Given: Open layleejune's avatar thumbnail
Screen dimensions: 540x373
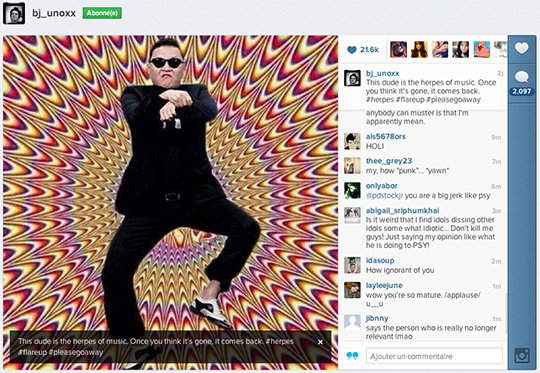Looking at the screenshot, I should pos(352,290).
